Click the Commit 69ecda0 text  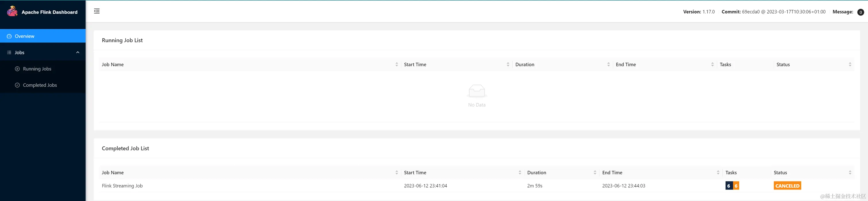[773, 12]
